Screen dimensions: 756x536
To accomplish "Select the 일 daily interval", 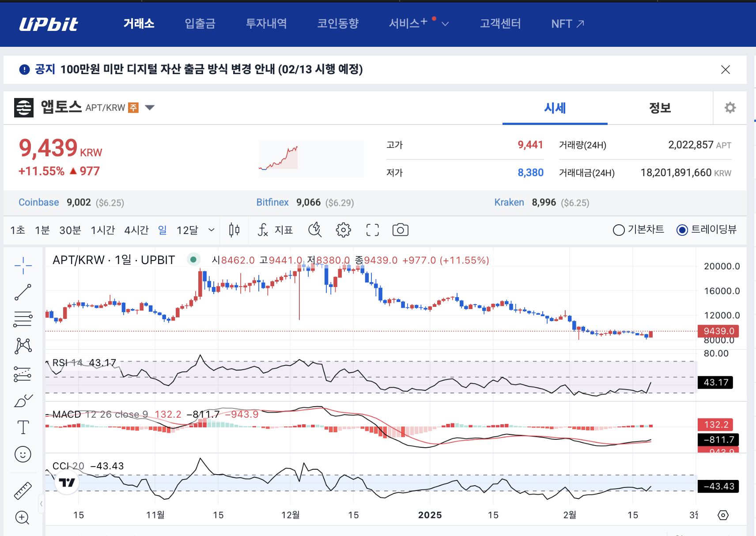I will (x=163, y=230).
